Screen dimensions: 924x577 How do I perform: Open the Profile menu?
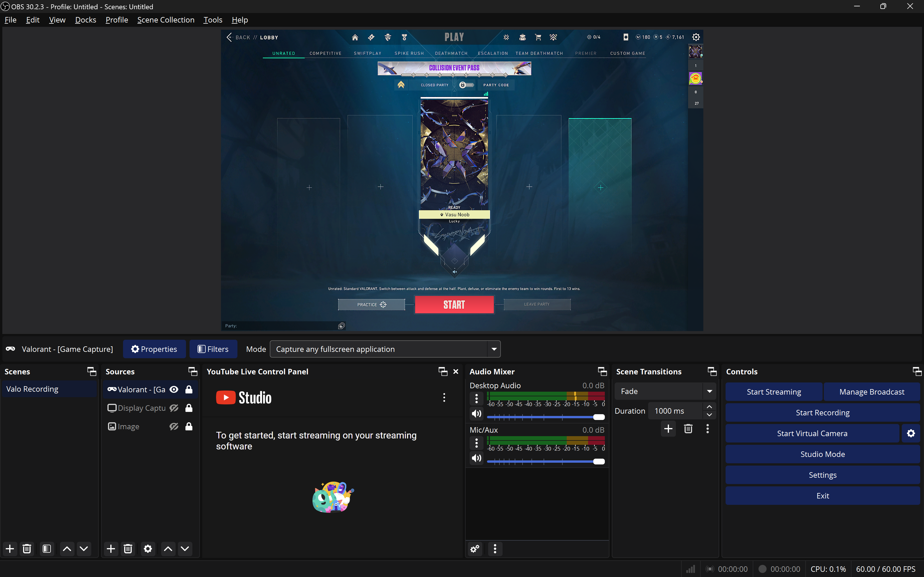(117, 20)
